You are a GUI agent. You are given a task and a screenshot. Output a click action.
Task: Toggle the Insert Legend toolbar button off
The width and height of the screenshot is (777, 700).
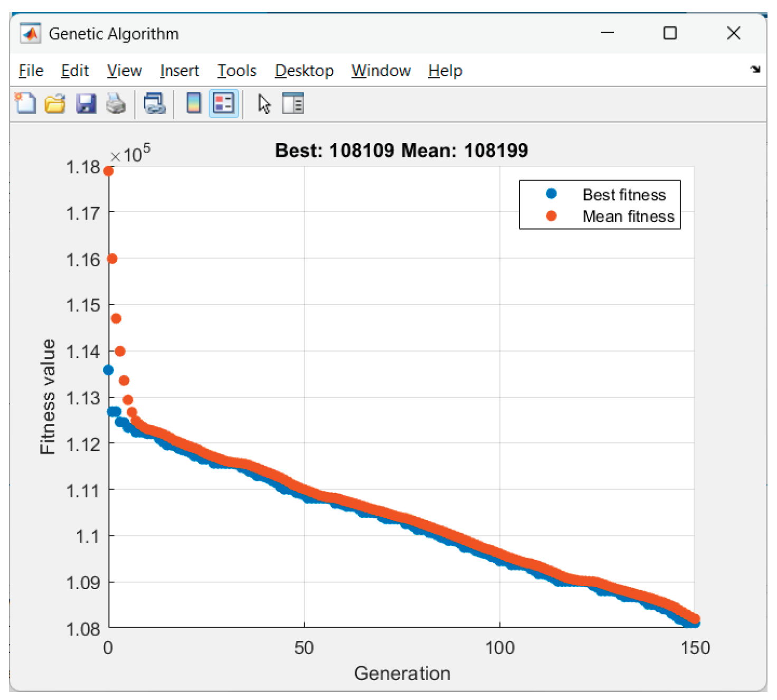click(224, 103)
